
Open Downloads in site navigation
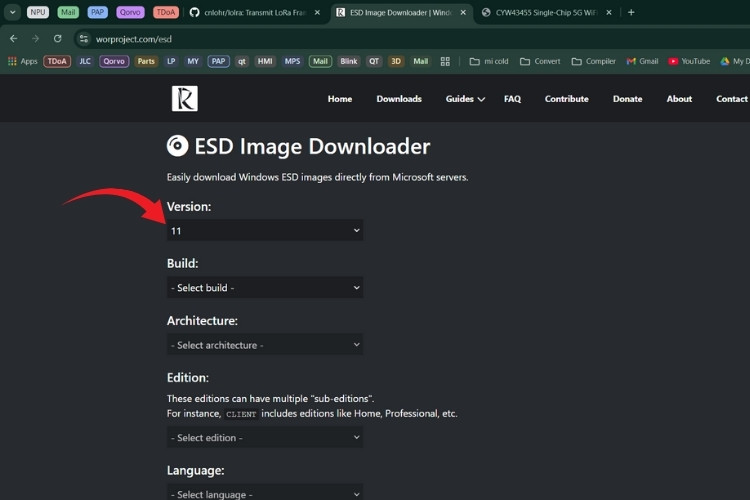(x=399, y=99)
